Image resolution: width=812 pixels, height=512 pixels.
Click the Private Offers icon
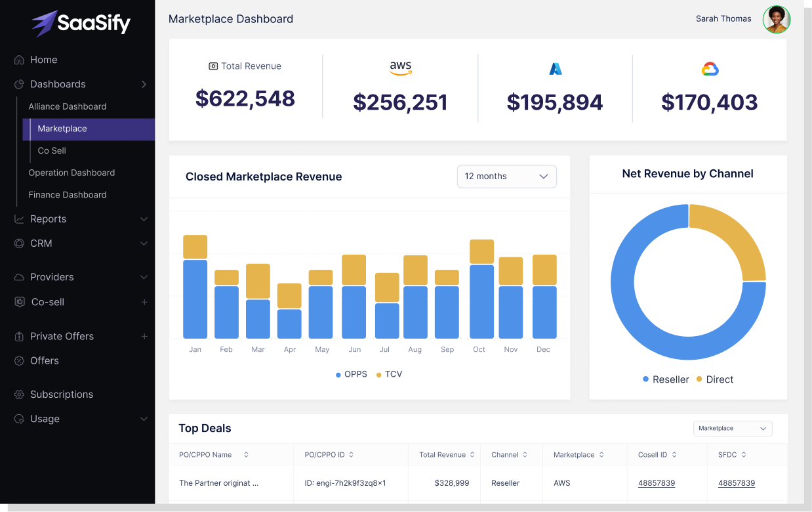click(x=19, y=336)
